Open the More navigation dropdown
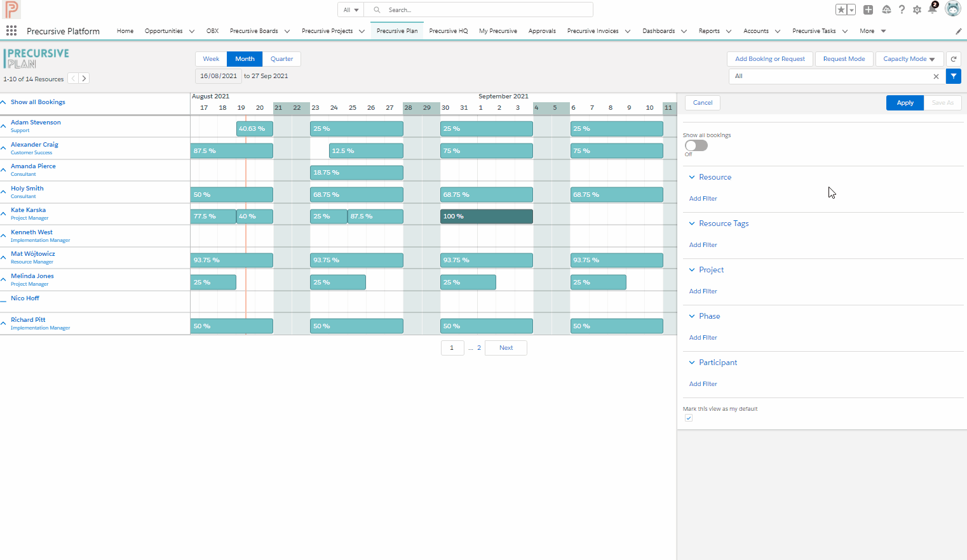Image resolution: width=967 pixels, height=560 pixels. (x=873, y=31)
